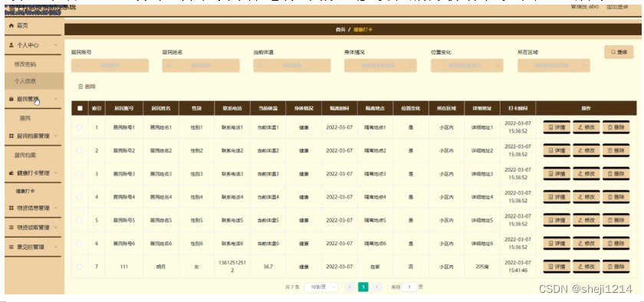The width and height of the screenshot is (644, 302).
Task: Click the thumbs-up icon beside 健康打卡管理
Action: (11, 173)
